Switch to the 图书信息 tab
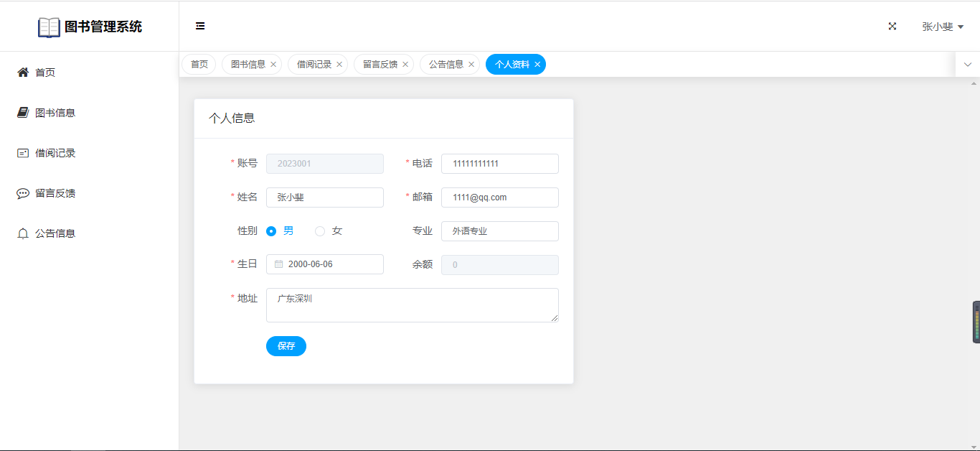Viewport: 980px width, 451px height. pos(248,65)
